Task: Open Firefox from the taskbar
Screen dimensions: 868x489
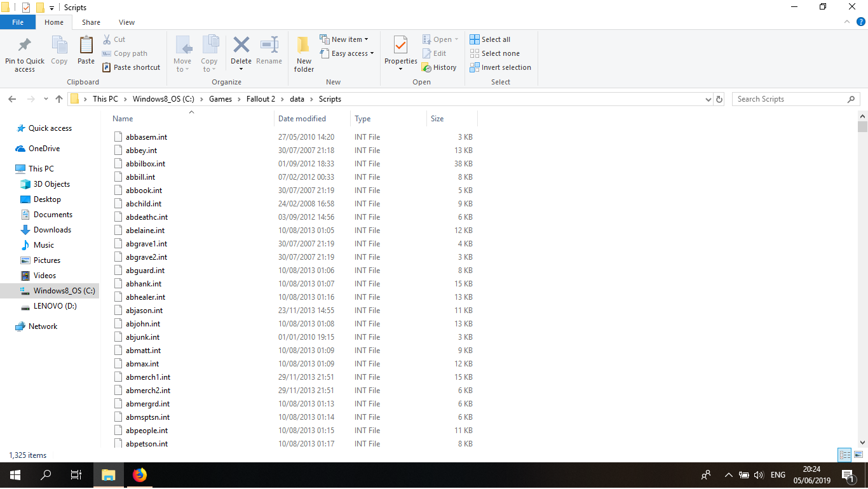Action: coord(139,475)
